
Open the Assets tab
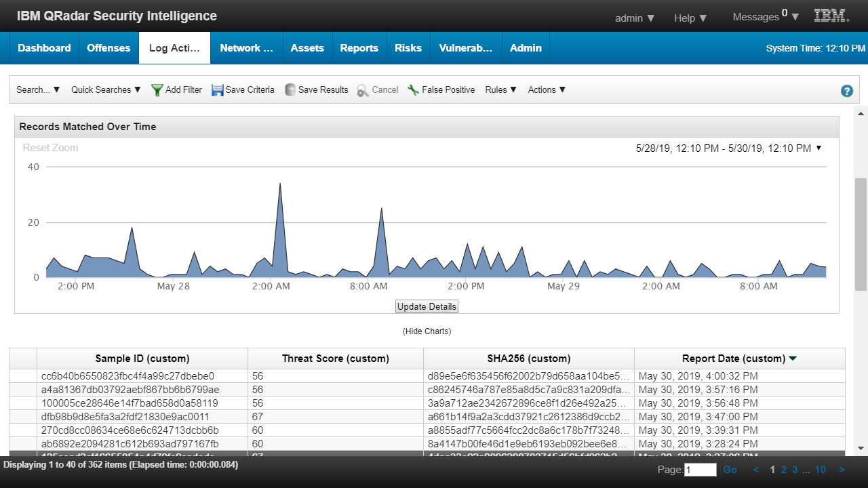coord(307,48)
